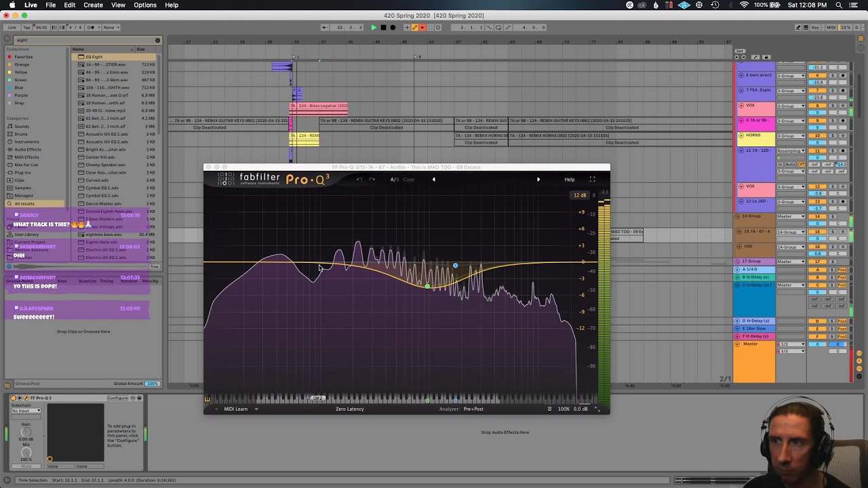868x488 pixels.
Task: Copy A state to B in Pro-Q 3
Action: (x=409, y=180)
